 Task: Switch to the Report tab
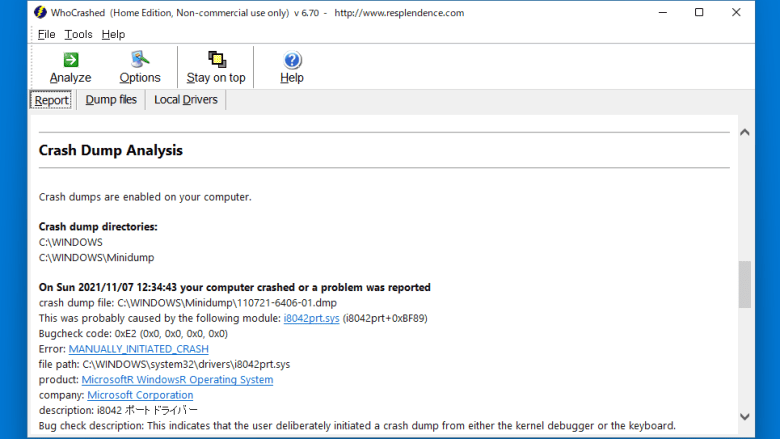(x=51, y=100)
